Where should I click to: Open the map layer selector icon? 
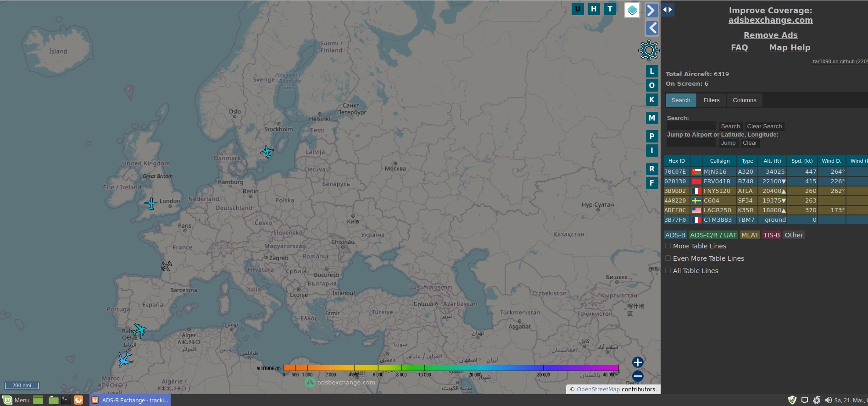(632, 10)
